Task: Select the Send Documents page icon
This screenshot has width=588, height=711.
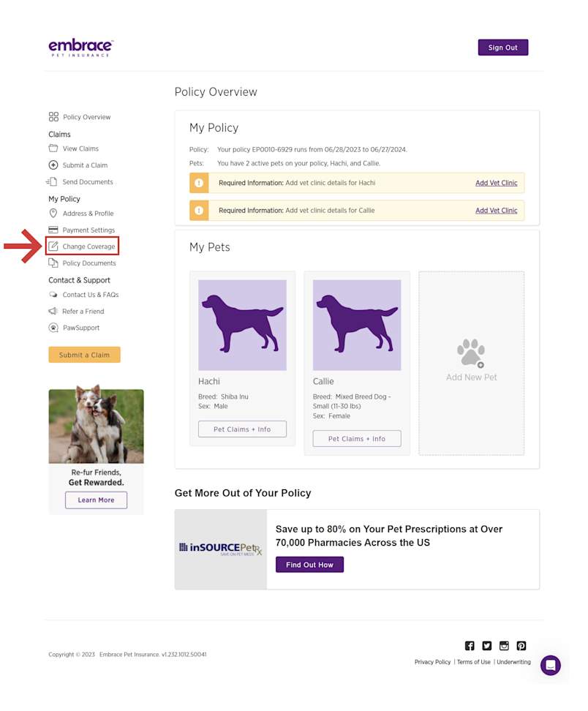Action: 54,181
